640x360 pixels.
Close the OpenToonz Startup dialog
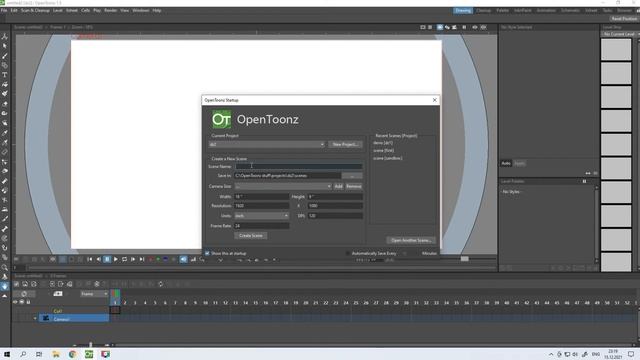[435, 100]
